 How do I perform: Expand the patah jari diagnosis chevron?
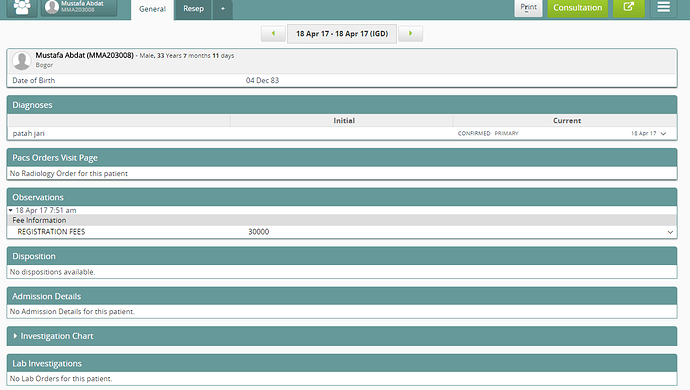663,133
